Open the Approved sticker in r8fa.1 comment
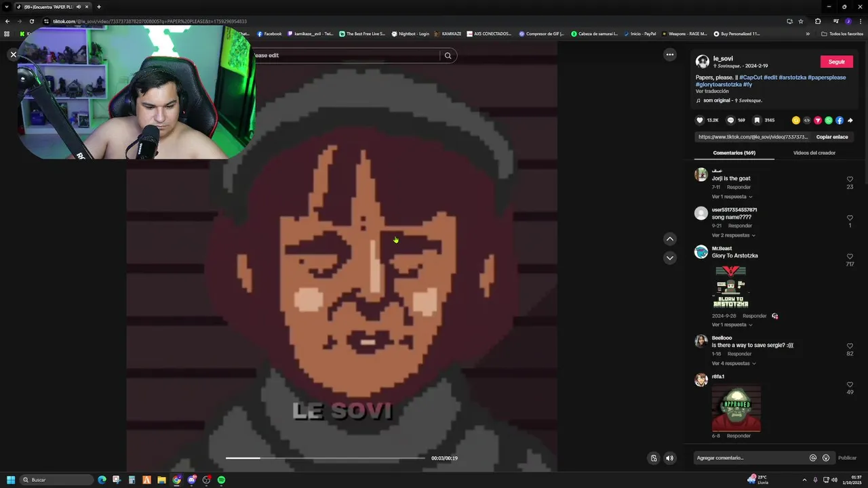The image size is (868, 488). click(736, 408)
